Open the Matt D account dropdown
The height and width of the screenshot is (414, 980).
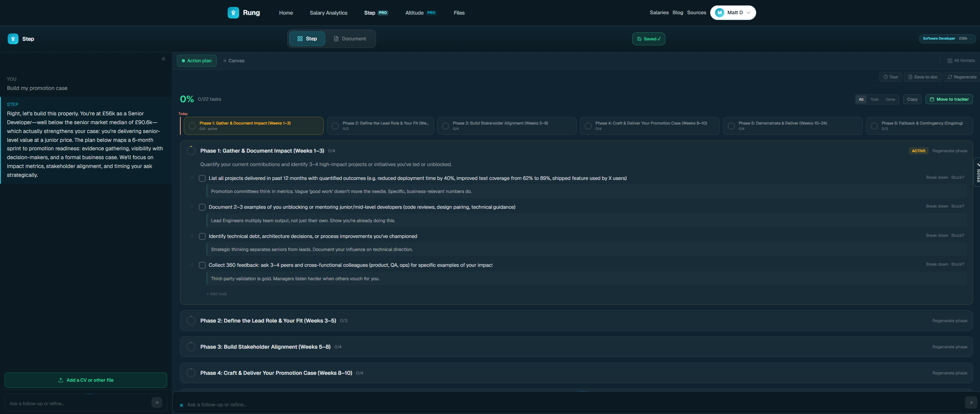[733, 13]
